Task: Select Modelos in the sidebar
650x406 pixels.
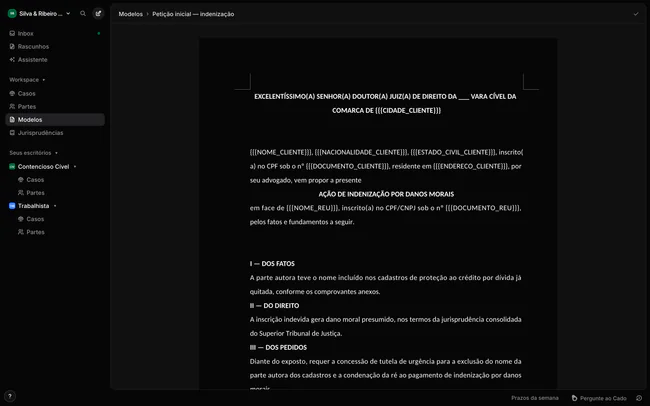Action: tap(55, 119)
